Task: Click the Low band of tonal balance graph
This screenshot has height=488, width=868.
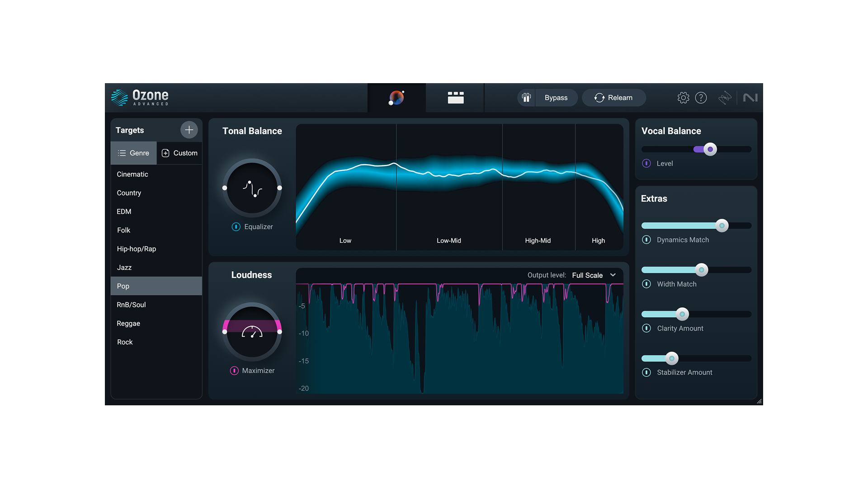Action: point(346,187)
